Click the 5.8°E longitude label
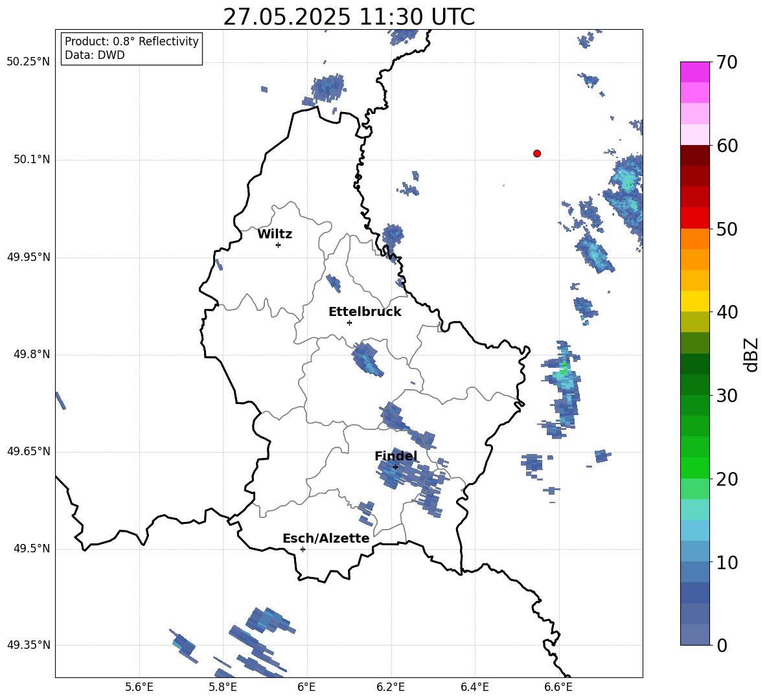The width and height of the screenshot is (767, 700). click(223, 687)
